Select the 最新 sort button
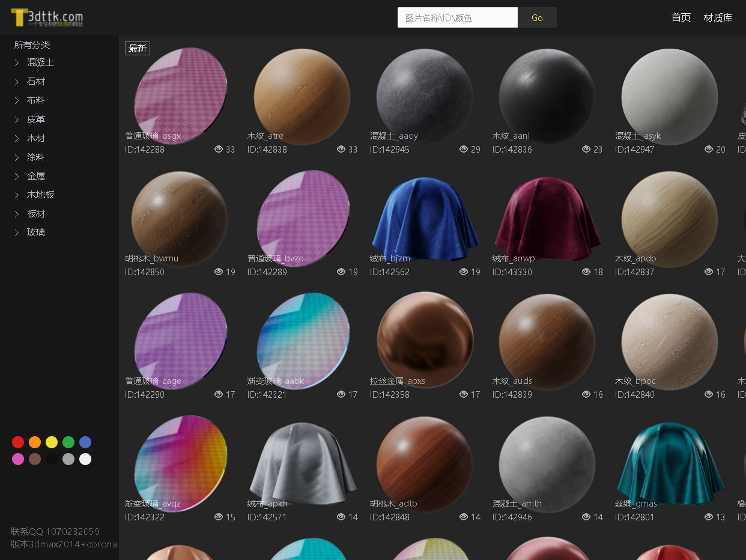 coord(138,49)
